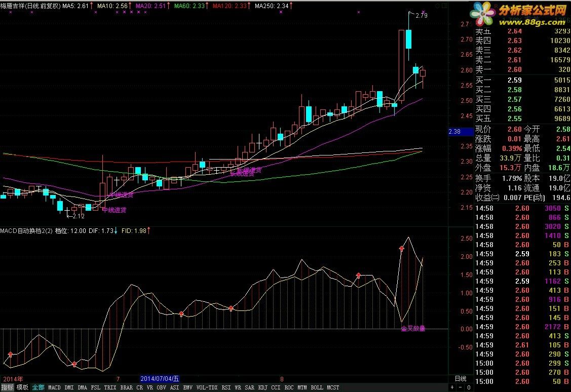Screen dimensions: 571x392
Task: Select the CR indicator tab
Action: click(x=139, y=387)
